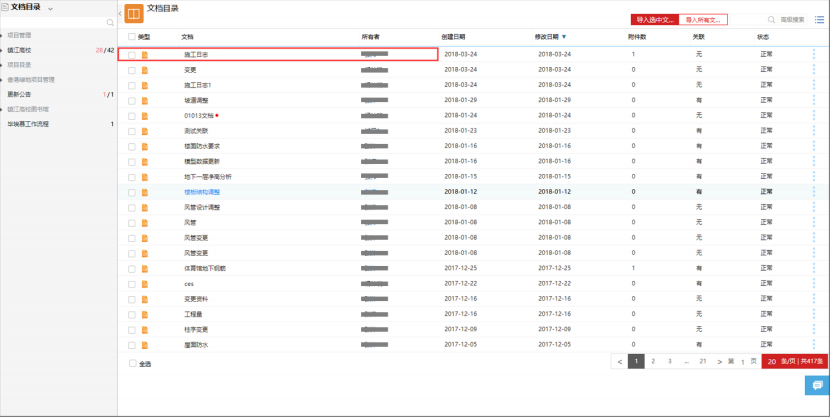
Task: Click the file icon of 风管设计调整 row
Action: click(145, 208)
